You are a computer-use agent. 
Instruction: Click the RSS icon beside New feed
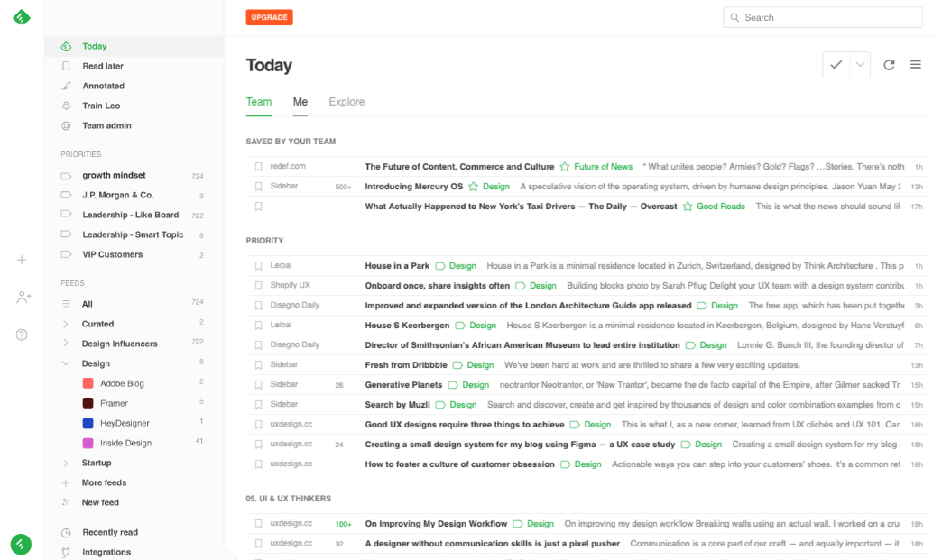tap(66, 502)
